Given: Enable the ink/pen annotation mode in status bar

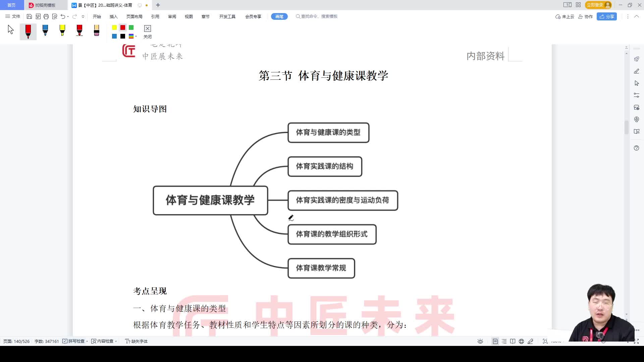Looking at the screenshot, I should click(x=531, y=341).
